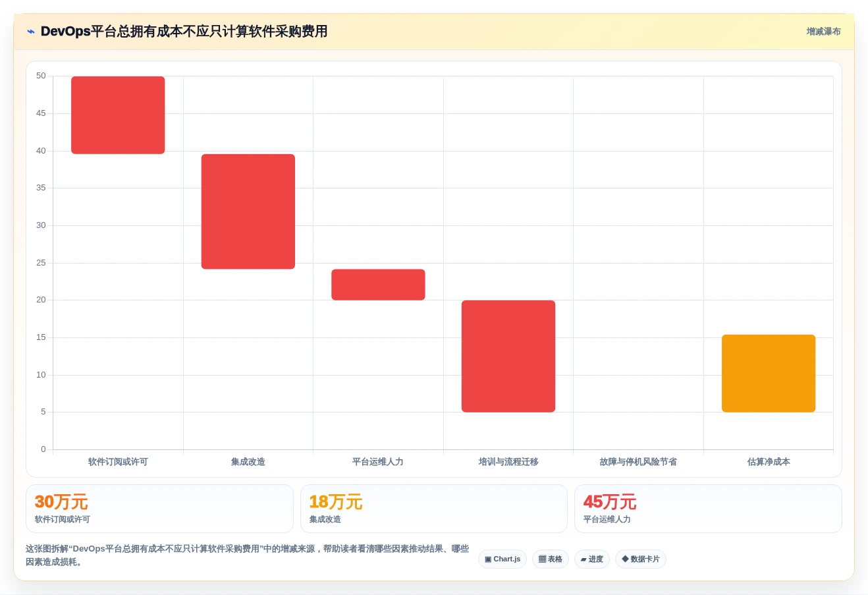Select the 进度 tag chip
Screen dimensions: 868x595
click(x=592, y=559)
